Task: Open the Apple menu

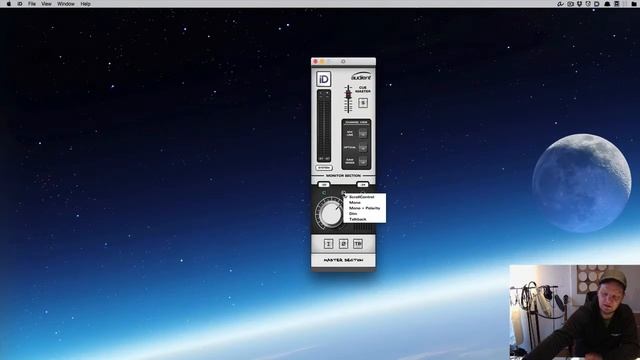Action: [9, 4]
